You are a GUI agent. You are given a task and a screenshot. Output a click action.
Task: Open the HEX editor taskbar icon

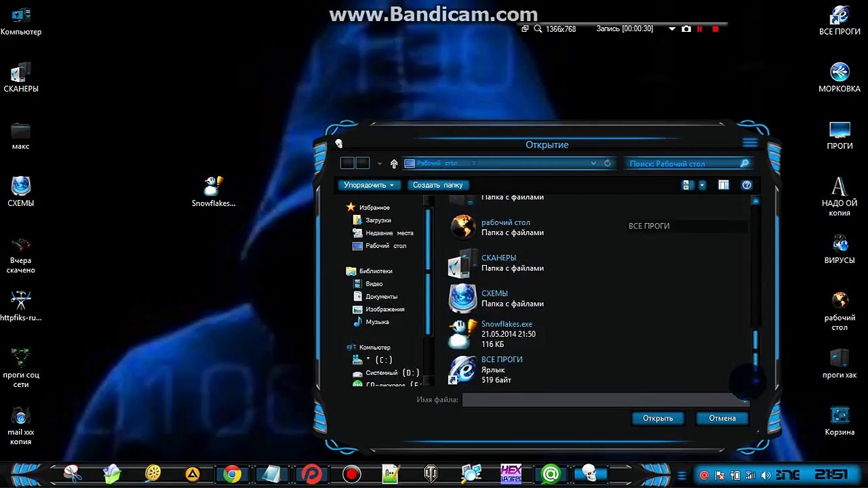(x=511, y=474)
